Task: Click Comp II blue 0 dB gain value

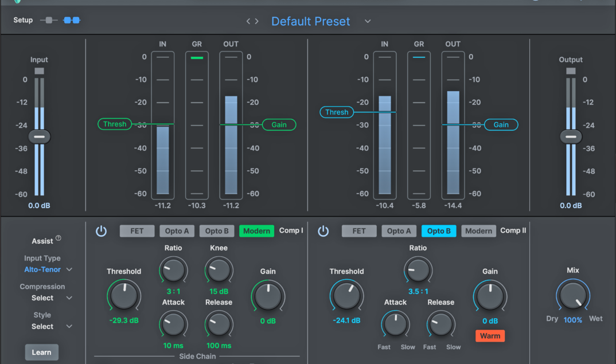Action: 490,321
